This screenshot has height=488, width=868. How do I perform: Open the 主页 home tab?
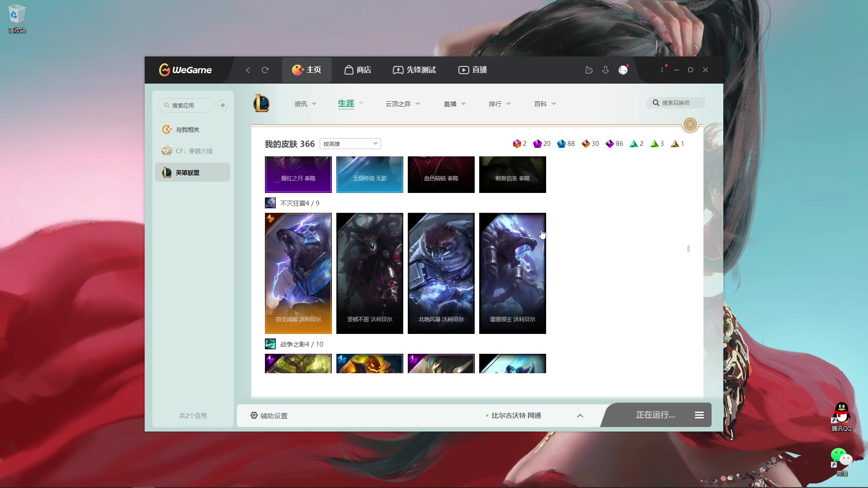tap(307, 70)
